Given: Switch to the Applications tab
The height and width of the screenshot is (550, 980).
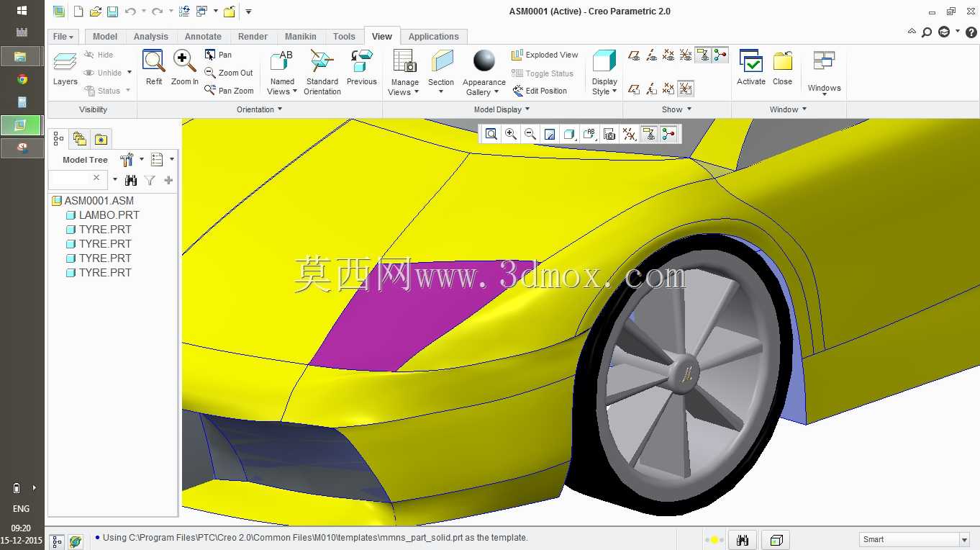Looking at the screenshot, I should (434, 37).
